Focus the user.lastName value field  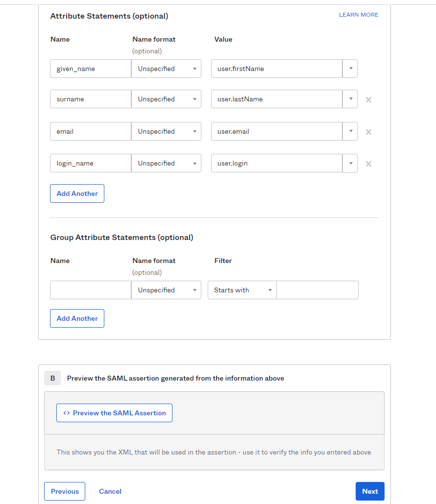point(277,99)
